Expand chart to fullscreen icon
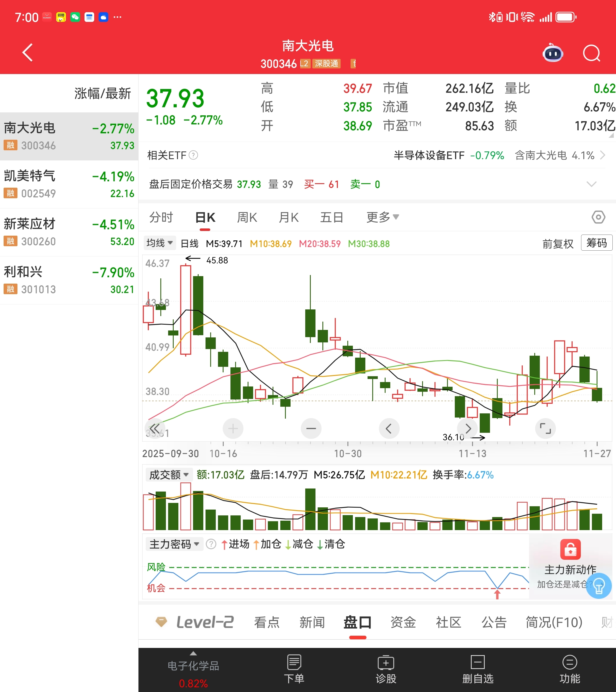The height and width of the screenshot is (692, 616). [x=545, y=428]
